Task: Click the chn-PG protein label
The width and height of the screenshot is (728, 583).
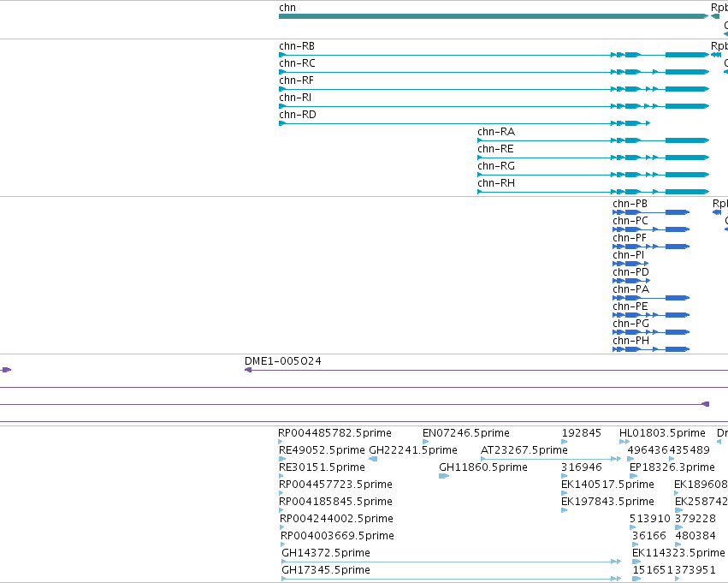Action: (x=631, y=324)
